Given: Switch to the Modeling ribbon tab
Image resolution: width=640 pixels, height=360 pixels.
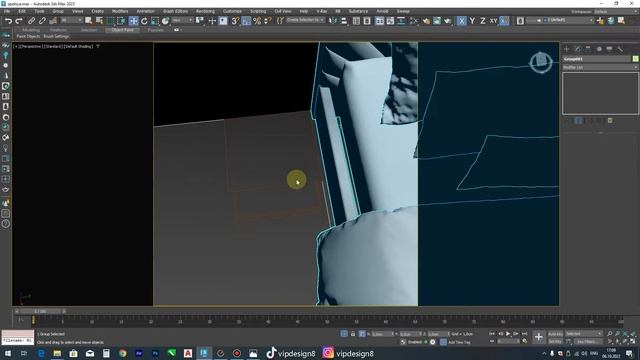Looking at the screenshot, I should tap(31, 30).
